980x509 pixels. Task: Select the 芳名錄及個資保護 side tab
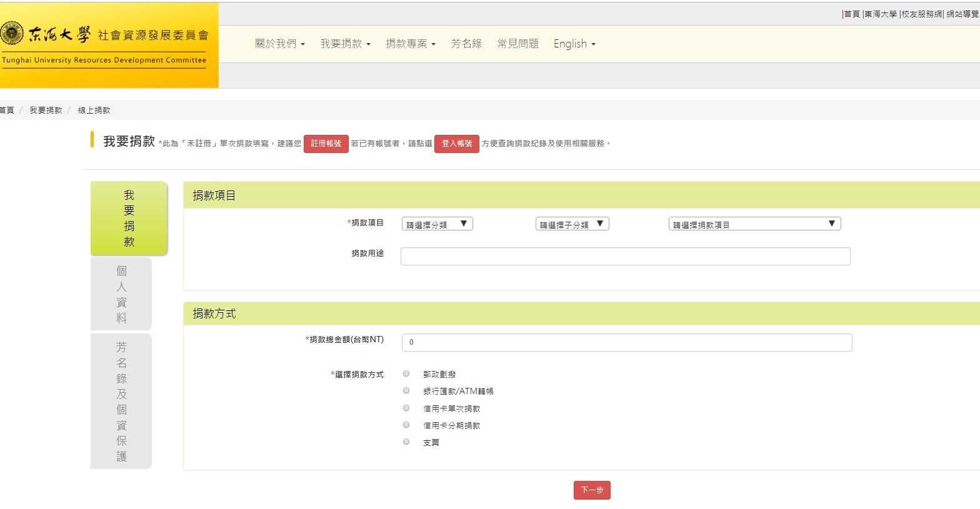[x=121, y=401]
